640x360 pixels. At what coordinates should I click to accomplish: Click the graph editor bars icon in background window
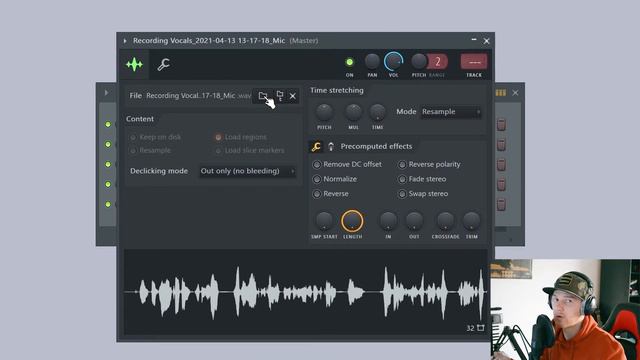(x=500, y=93)
